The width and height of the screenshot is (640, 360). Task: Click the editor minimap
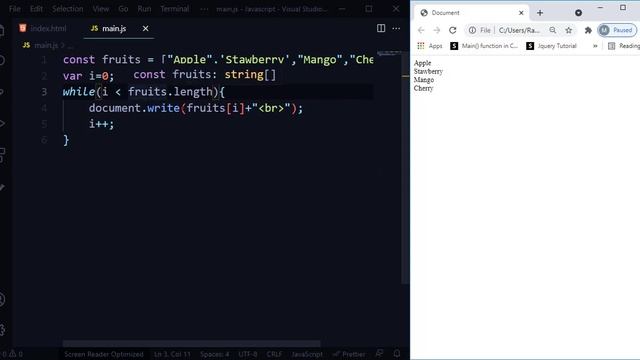coord(389,53)
